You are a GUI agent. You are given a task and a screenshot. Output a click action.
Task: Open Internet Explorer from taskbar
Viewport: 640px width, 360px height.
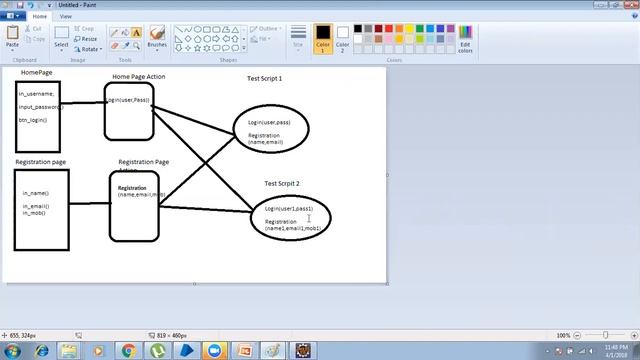pos(41,351)
